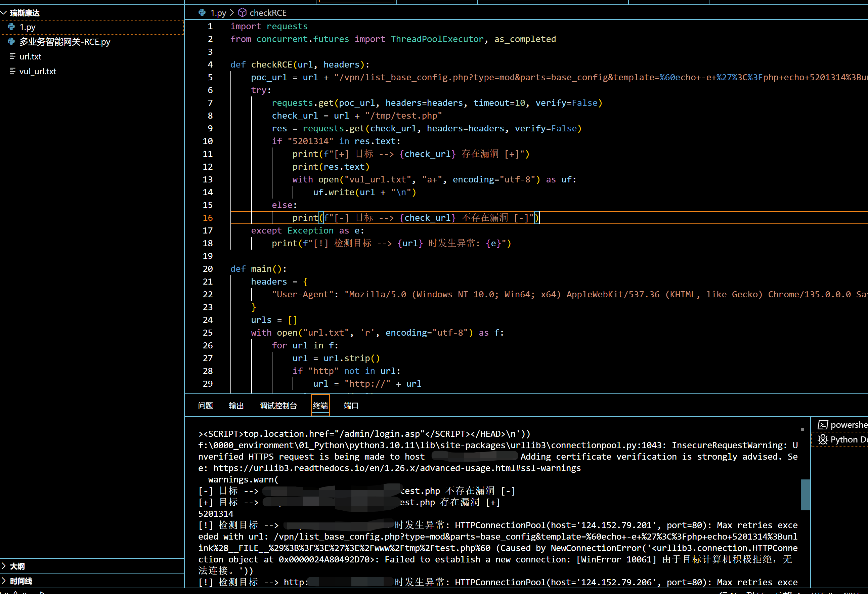Select the Python Debug terminal instance
The height and width of the screenshot is (594, 868).
click(x=842, y=439)
